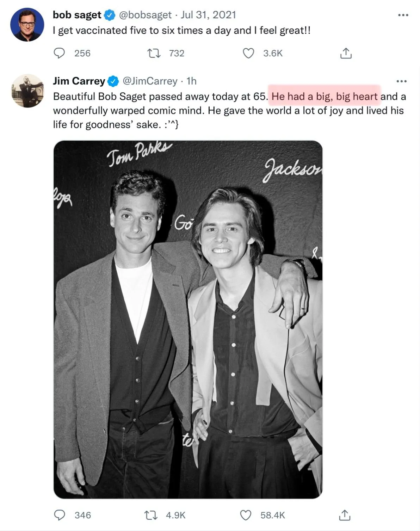Retweet Jim Carrey's tribute tweet

[151, 515]
